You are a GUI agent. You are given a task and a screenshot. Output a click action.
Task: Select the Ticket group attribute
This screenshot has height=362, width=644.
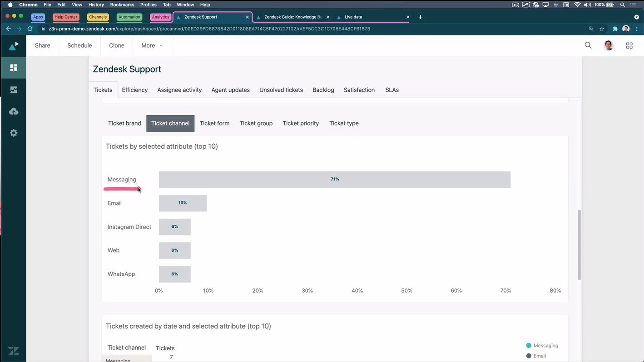[256, 123]
